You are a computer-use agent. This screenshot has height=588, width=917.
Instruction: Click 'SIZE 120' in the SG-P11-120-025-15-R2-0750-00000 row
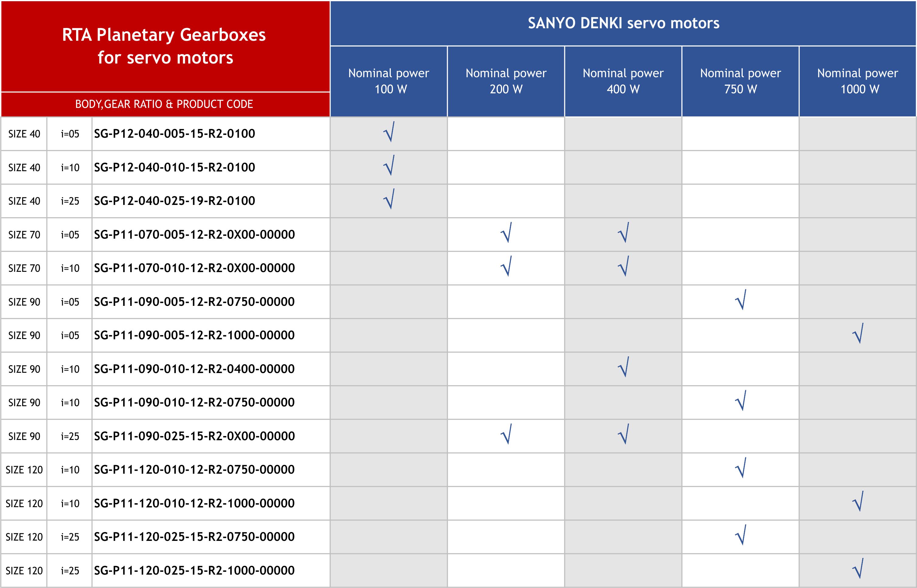coord(24,537)
